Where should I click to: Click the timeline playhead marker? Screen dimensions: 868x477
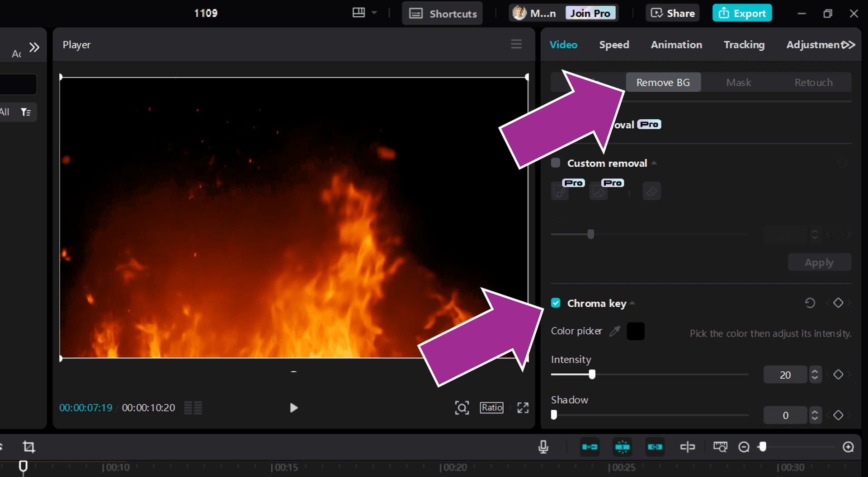[23, 466]
